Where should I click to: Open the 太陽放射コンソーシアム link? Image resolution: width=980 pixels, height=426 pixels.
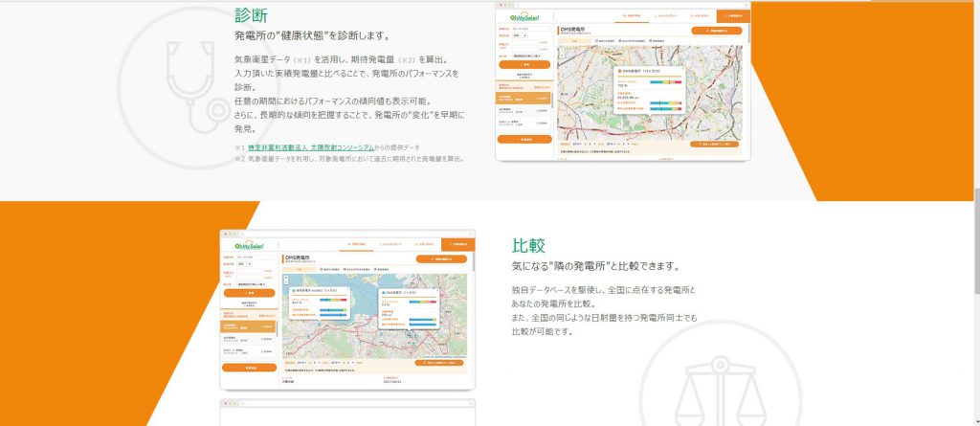311,147
